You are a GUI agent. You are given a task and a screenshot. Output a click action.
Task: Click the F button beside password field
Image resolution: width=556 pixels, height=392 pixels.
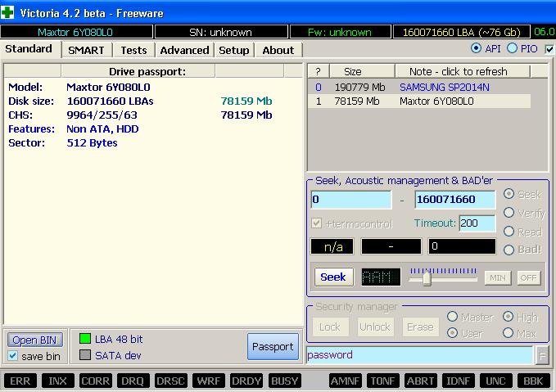[542, 355]
